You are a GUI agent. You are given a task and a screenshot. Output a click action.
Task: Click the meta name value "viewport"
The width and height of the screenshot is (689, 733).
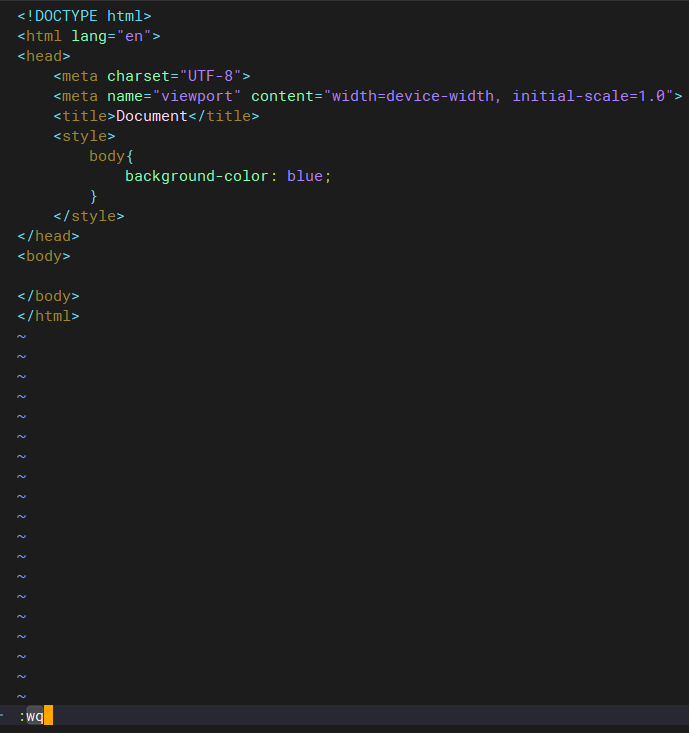[x=197, y=96]
